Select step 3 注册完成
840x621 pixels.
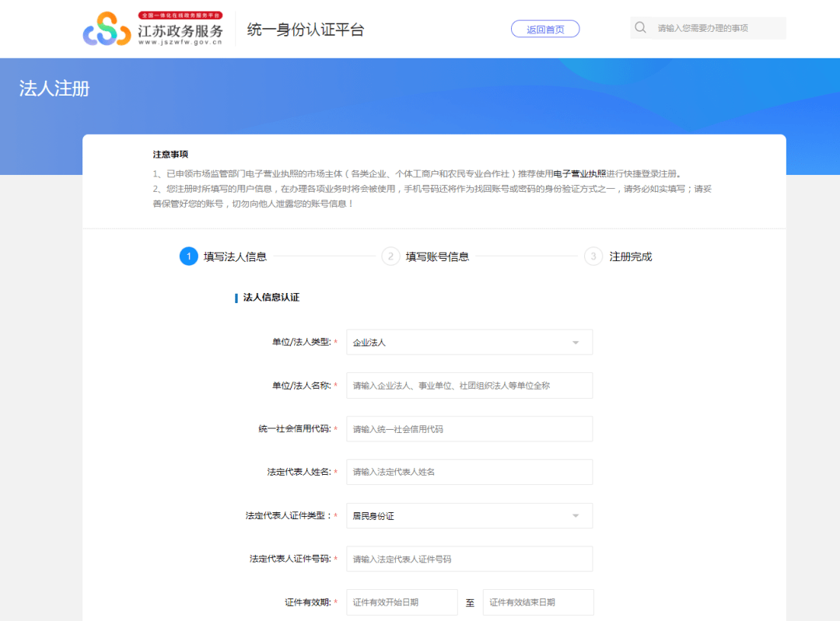(618, 256)
